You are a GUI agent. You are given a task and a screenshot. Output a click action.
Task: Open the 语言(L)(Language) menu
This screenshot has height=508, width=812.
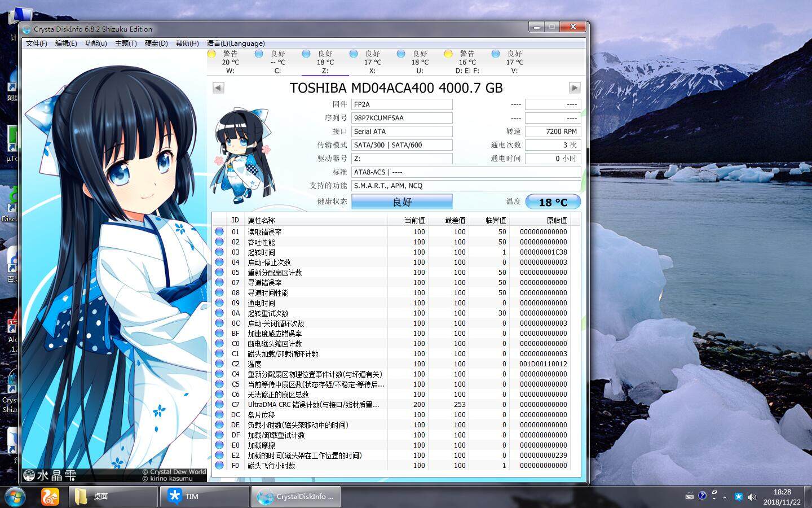(x=236, y=43)
